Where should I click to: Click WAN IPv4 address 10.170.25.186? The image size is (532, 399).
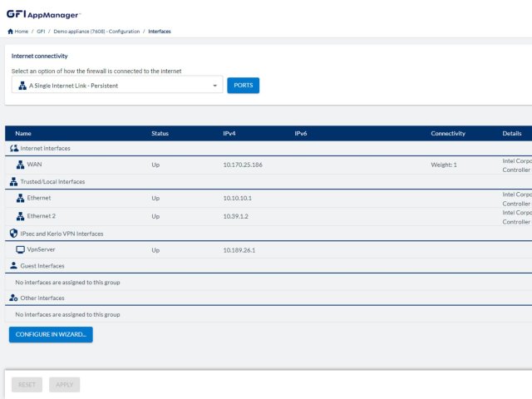[x=243, y=165]
